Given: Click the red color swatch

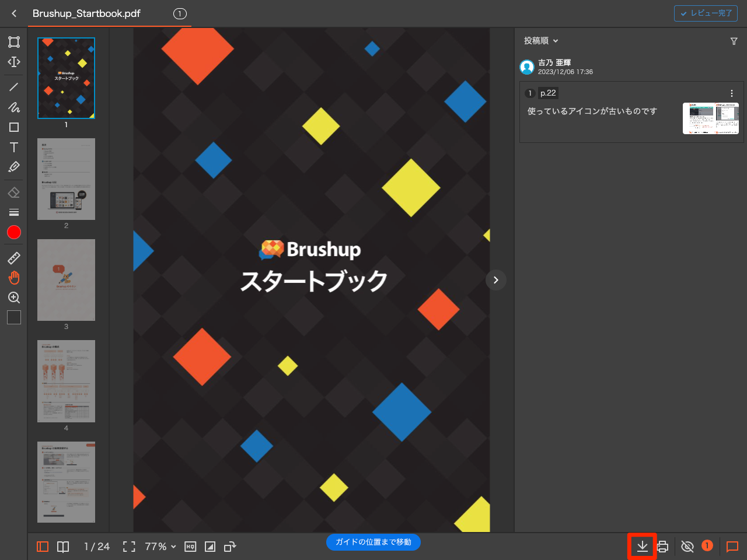Looking at the screenshot, I should pyautogui.click(x=13, y=232).
